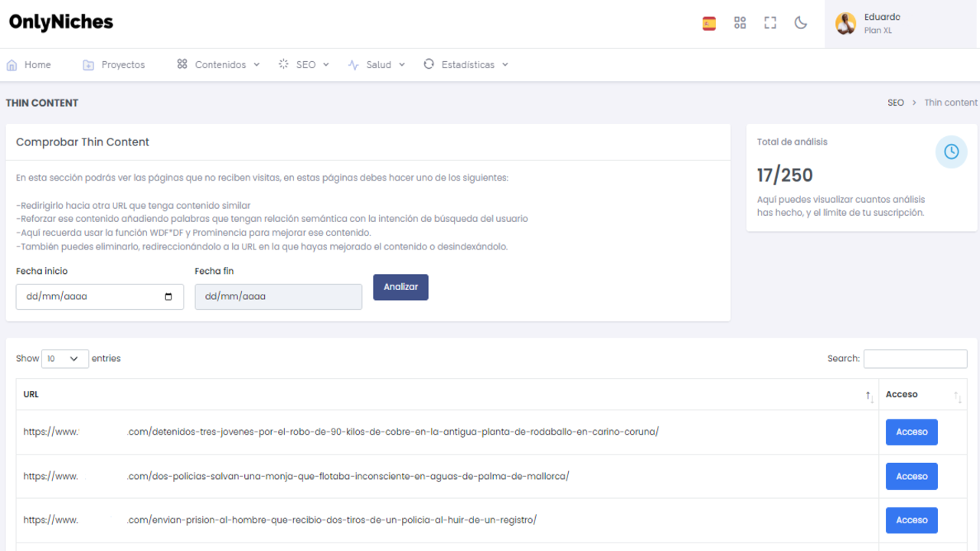Screen dimensions: 980x551
Task: Click the Fecha fin date field
Action: point(279,297)
